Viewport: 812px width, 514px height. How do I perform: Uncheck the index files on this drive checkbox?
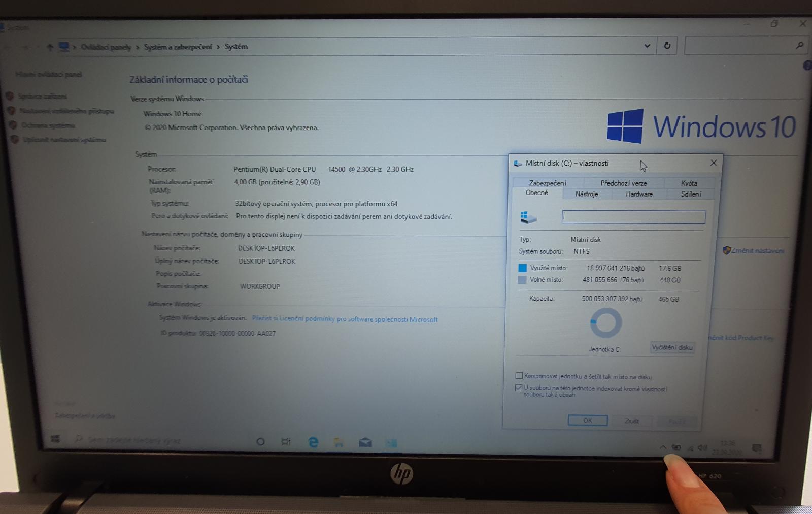tap(519, 388)
